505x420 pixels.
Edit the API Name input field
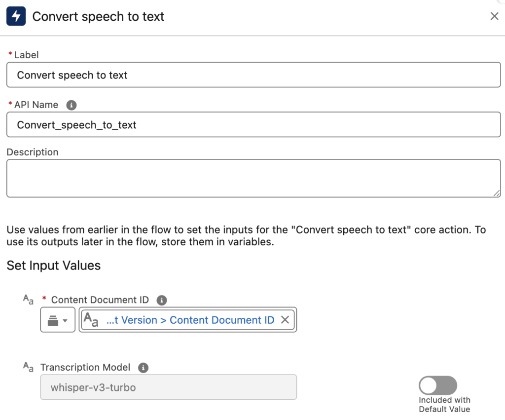(x=253, y=124)
